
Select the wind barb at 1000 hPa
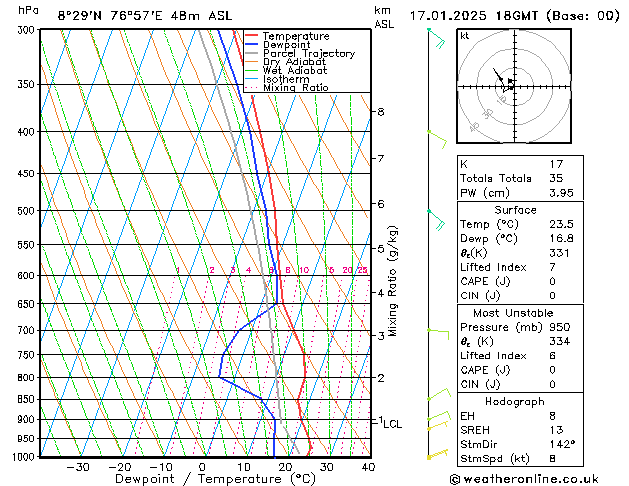(436, 455)
